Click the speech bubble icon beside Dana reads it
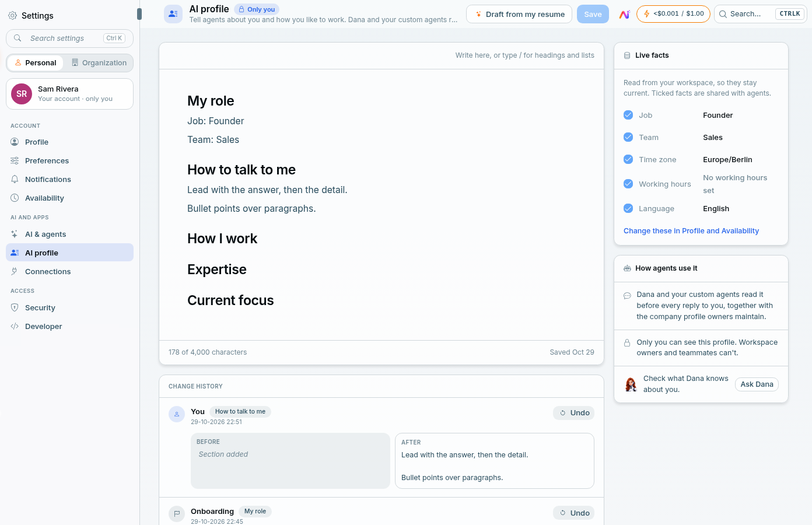Image resolution: width=812 pixels, height=525 pixels. pyautogui.click(x=627, y=296)
